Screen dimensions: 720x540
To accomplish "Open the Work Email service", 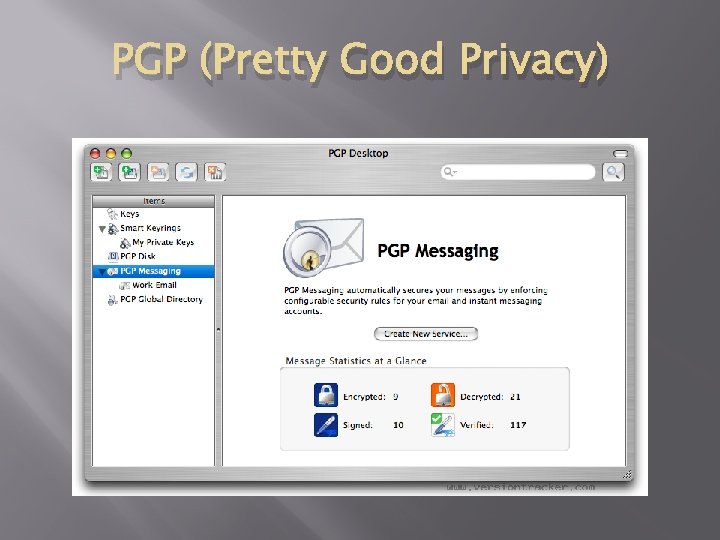I will (x=153, y=285).
